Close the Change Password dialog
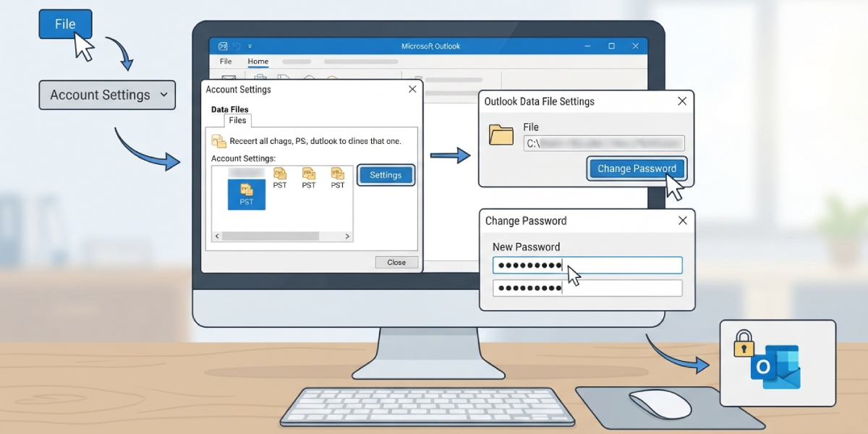This screenshot has height=434, width=868. (682, 221)
